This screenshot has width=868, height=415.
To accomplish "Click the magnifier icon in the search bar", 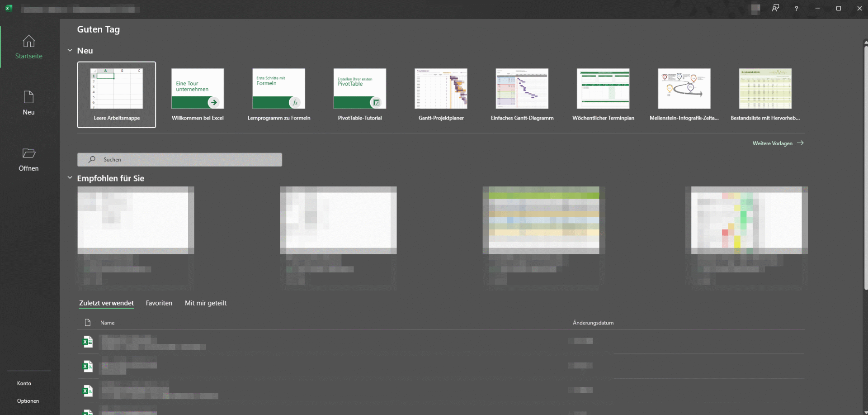I will coord(91,159).
